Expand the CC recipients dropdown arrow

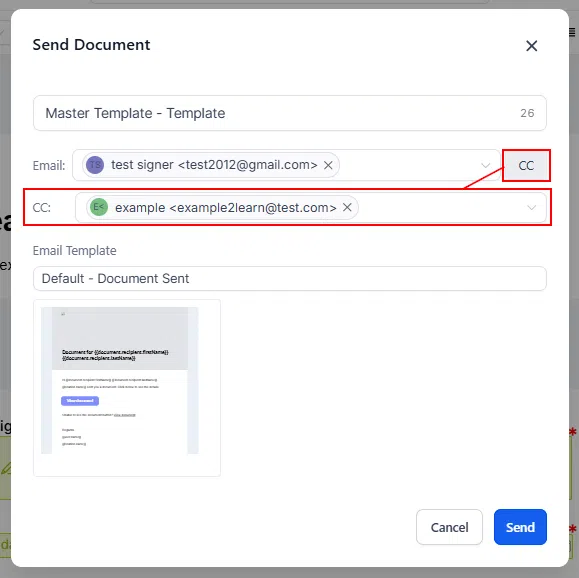531,208
